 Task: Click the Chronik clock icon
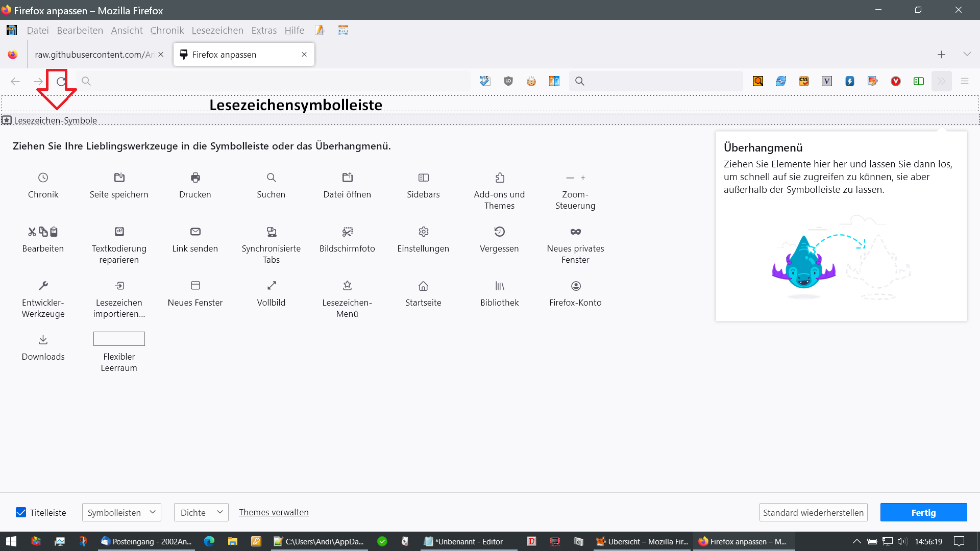pos(43,178)
